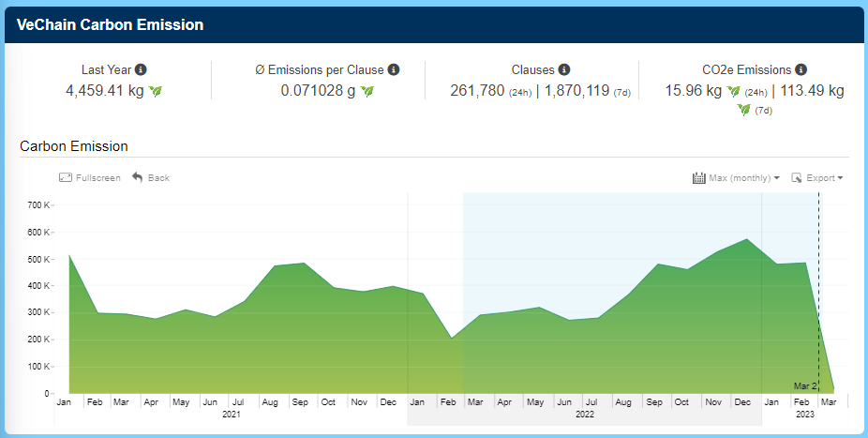868x438 pixels.
Task: Click the 113.49 kg emissions value
Action: pyautogui.click(x=812, y=90)
